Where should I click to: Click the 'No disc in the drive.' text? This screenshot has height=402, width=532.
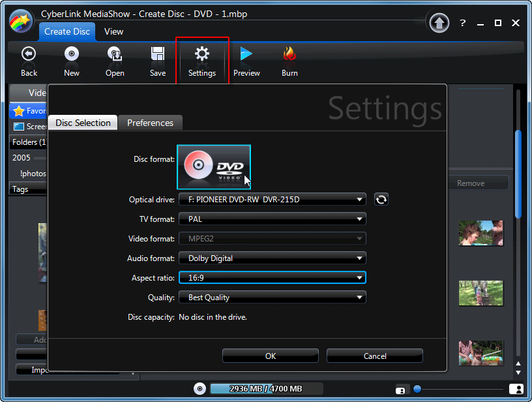213,317
